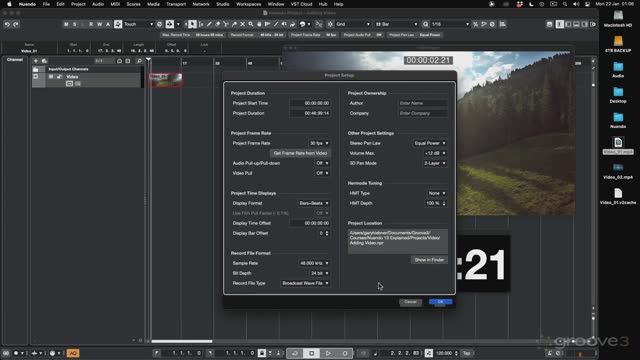The height and width of the screenshot is (360, 640).
Task: Open the Bit Depth dropdown
Action: coord(319,273)
